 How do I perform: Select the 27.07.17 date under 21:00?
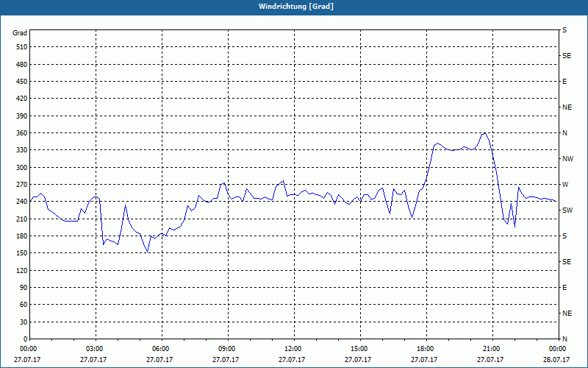pos(490,360)
